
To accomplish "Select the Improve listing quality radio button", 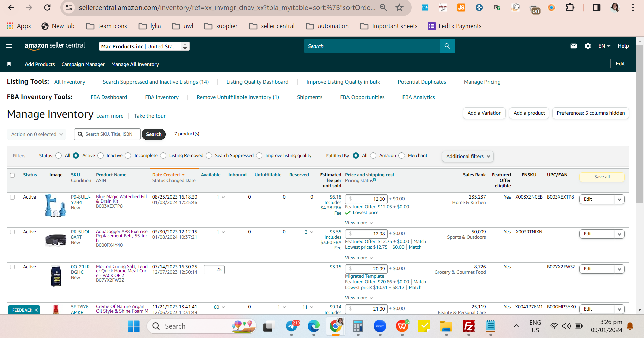I will coord(259,156).
